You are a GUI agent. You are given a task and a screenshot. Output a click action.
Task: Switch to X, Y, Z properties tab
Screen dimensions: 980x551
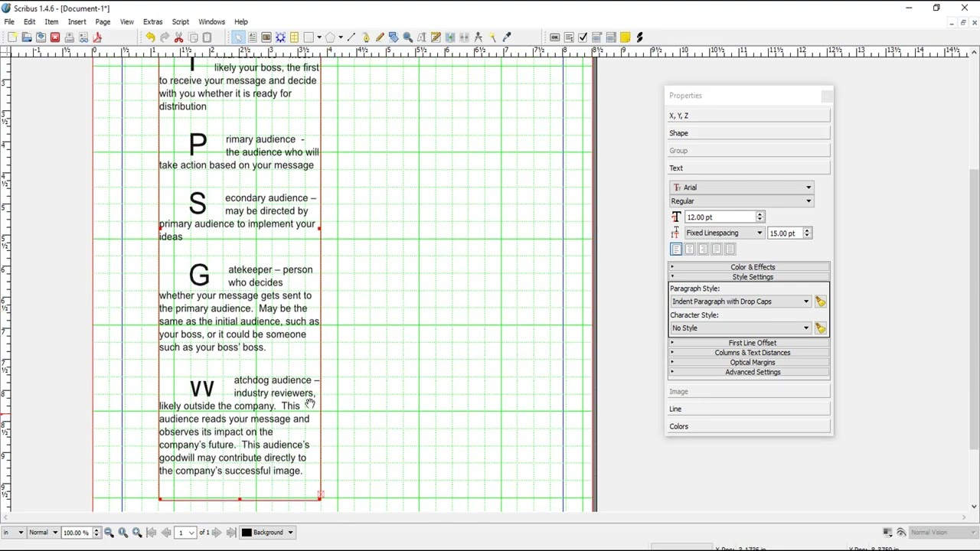(x=749, y=116)
